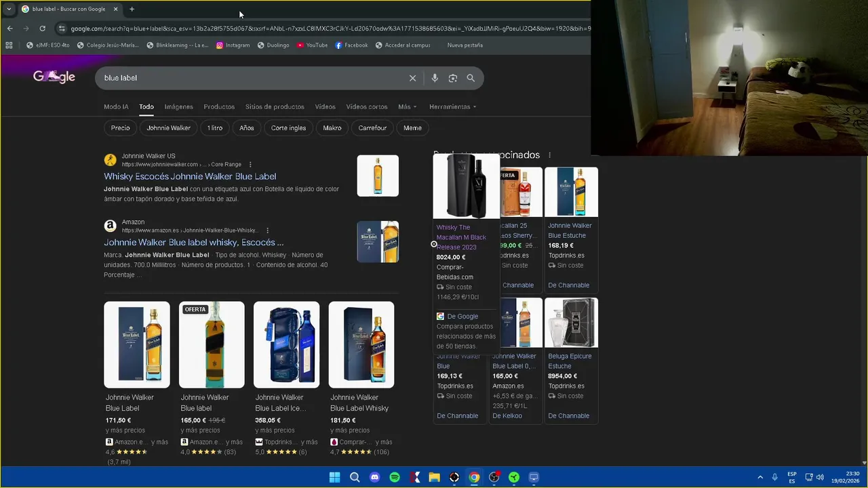Image resolution: width=868 pixels, height=488 pixels.
Task: Open volume control in system tray
Action: click(820, 477)
